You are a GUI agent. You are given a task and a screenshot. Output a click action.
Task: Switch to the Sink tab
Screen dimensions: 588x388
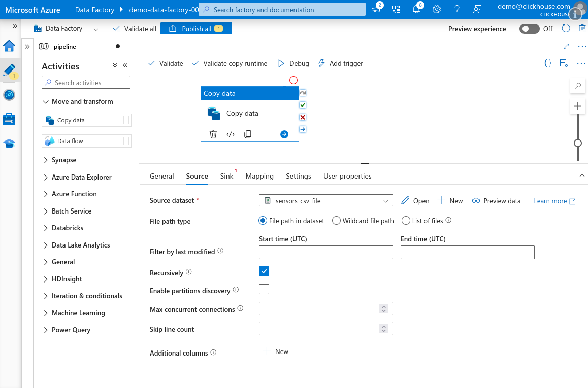226,176
